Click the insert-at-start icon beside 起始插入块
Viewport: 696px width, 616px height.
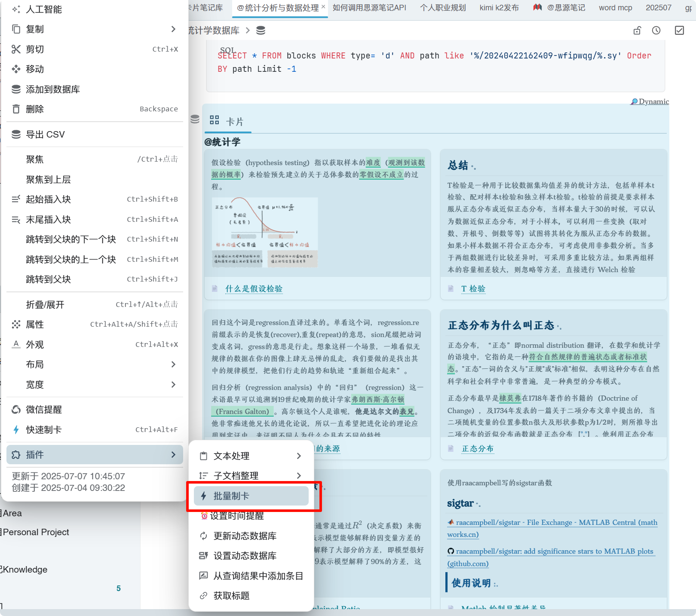[x=16, y=199]
